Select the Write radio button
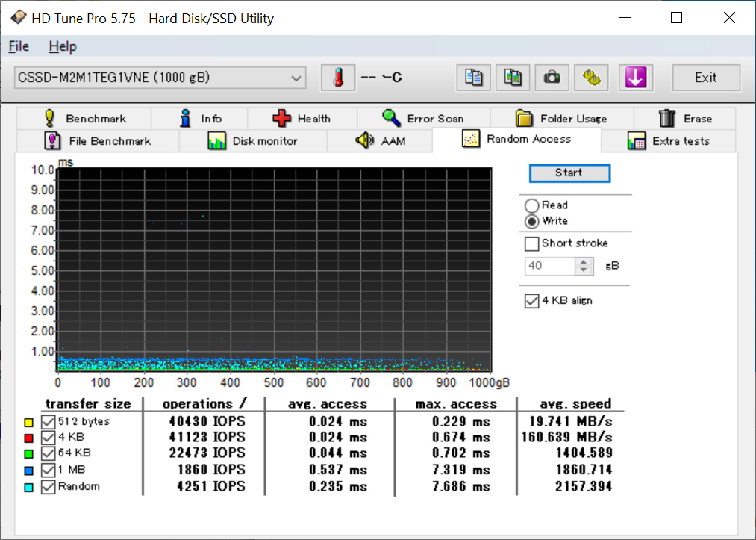Viewport: 756px width, 540px height. coord(531,221)
